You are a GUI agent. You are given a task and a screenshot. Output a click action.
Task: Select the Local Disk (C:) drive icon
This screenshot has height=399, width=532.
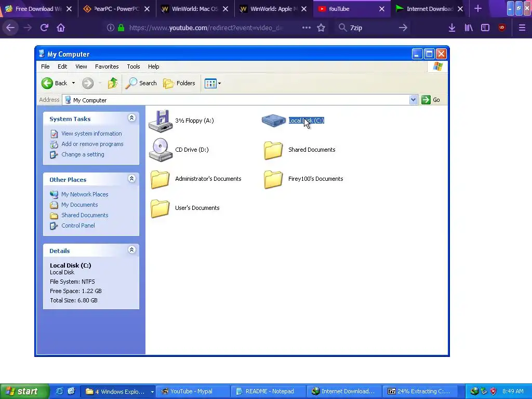coord(273,121)
